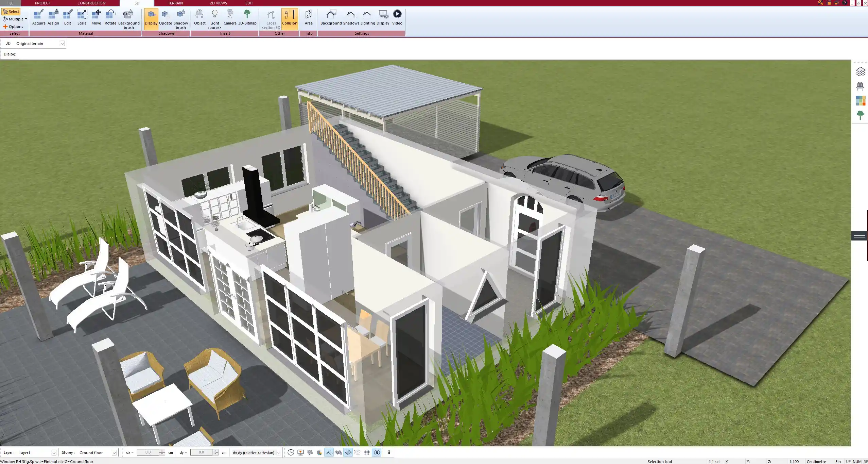
Task: Click the Select button
Action: [x=11, y=11]
